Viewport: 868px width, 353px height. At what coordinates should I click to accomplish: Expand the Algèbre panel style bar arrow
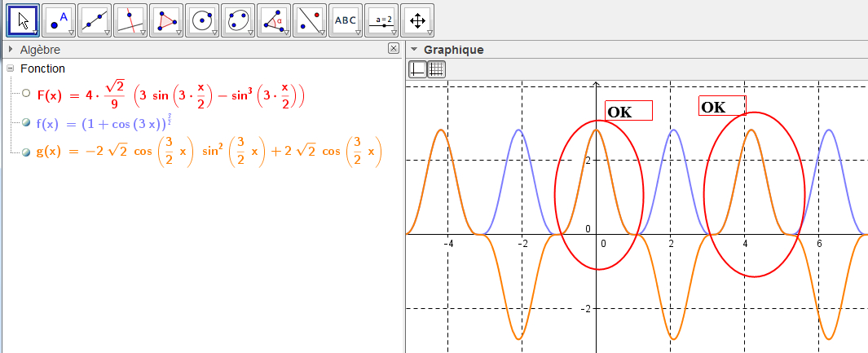point(11,50)
